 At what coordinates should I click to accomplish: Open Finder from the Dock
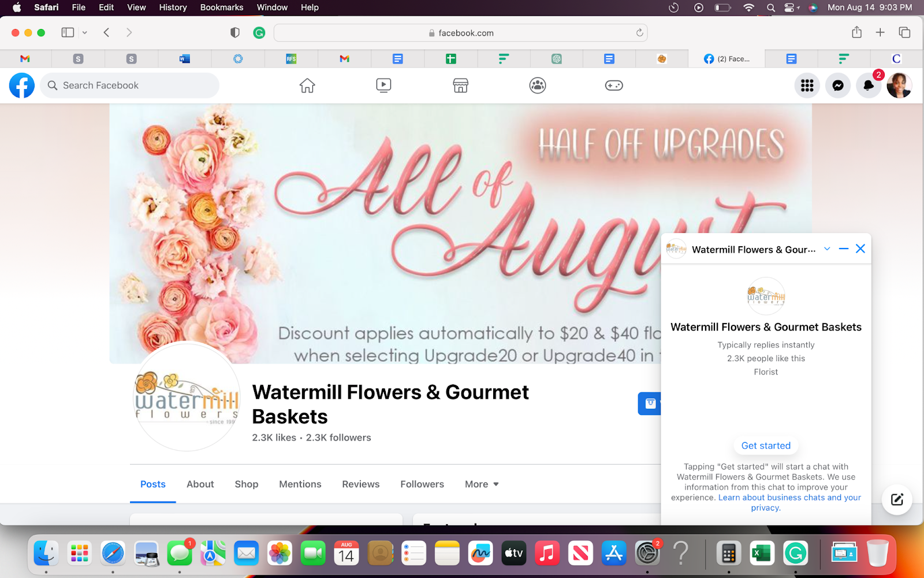click(x=46, y=554)
